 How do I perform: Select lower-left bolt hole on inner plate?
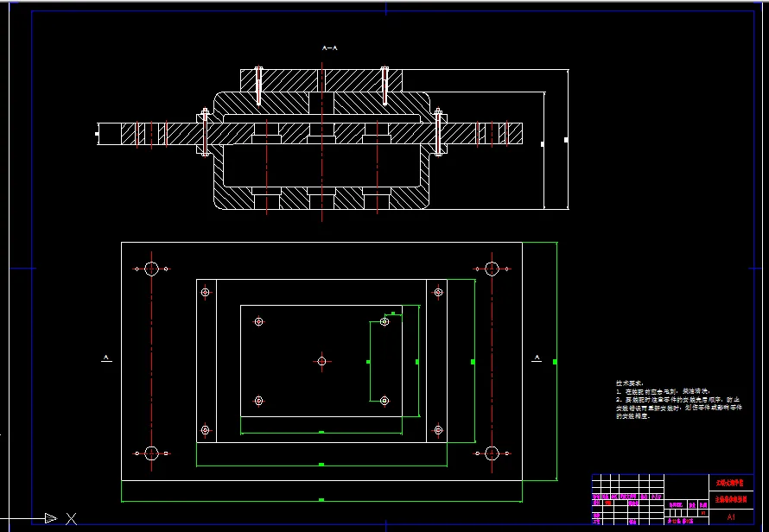coord(259,401)
